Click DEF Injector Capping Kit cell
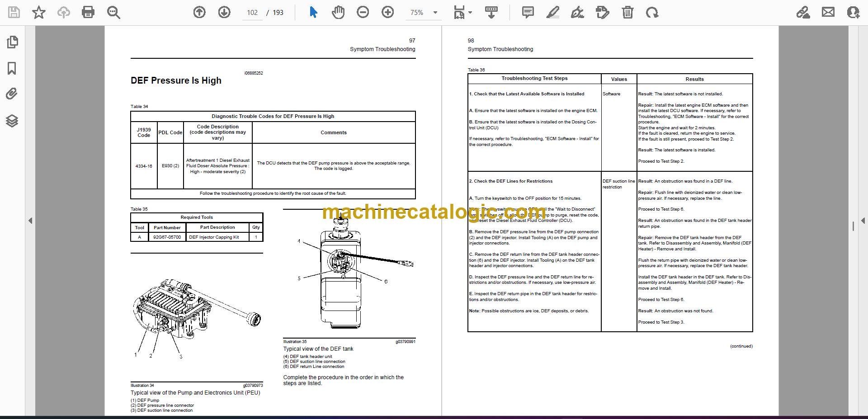Viewport: 868px width, 419px height. [x=217, y=237]
